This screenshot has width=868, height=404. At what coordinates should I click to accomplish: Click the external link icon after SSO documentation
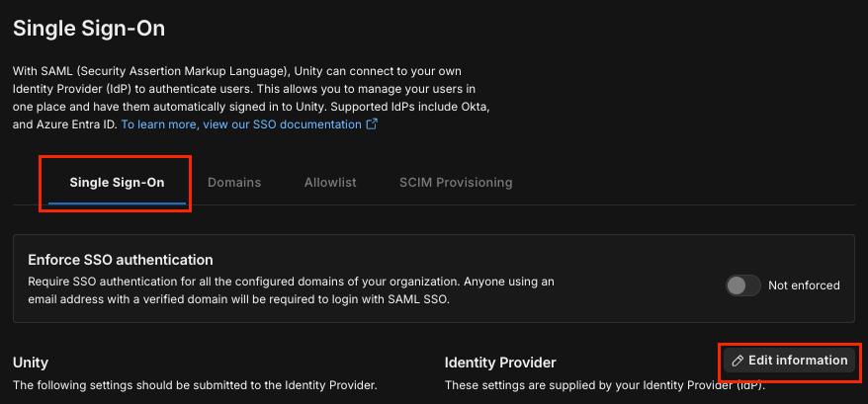pos(372,125)
